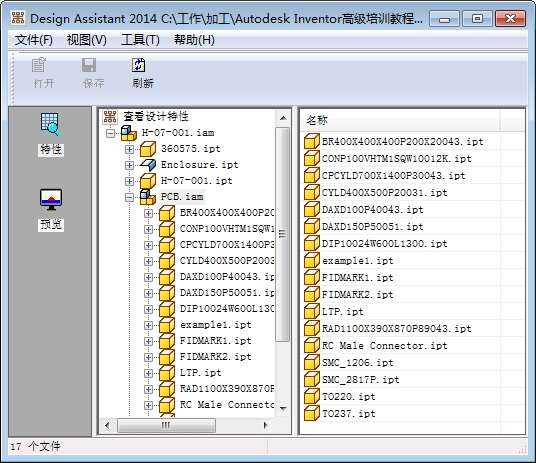Click tree scrollbar down arrow
The height and width of the screenshot is (463, 536).
(283, 408)
